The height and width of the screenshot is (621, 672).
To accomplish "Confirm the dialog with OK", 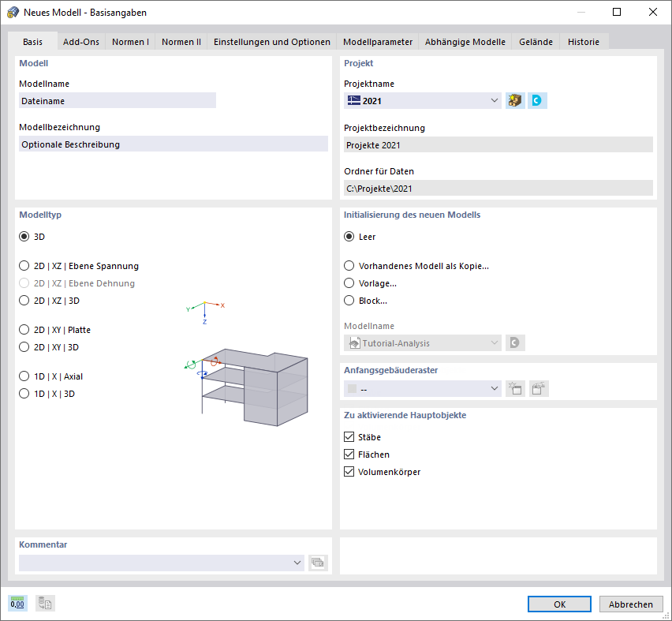I will click(558, 604).
